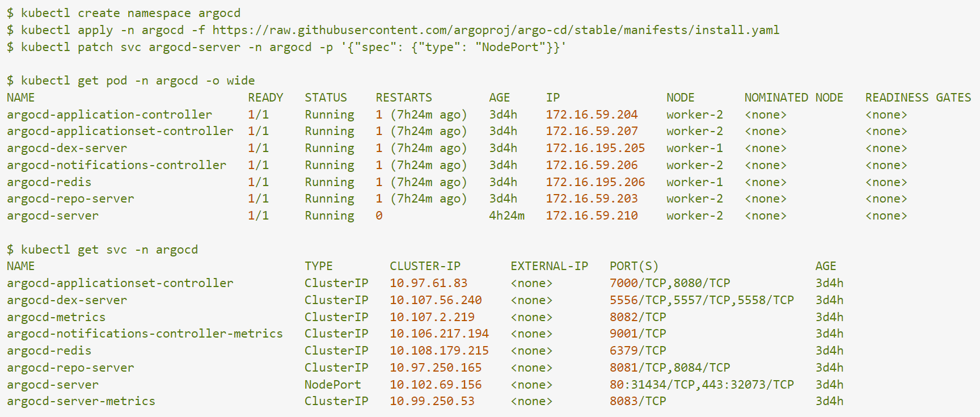980x417 pixels.
Task: Click the install.yaml GitHub manifest URL
Action: (x=496, y=30)
